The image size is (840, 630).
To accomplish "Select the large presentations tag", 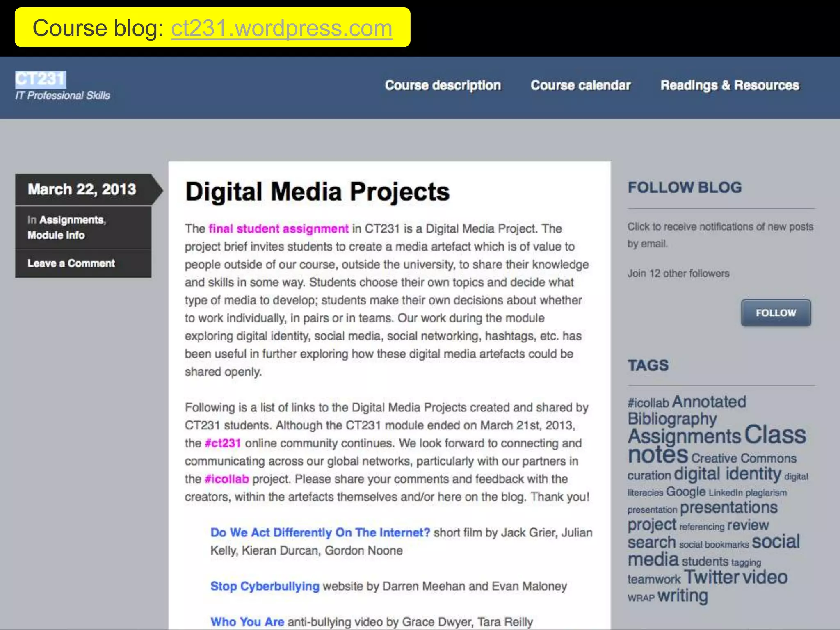I will coord(728,508).
